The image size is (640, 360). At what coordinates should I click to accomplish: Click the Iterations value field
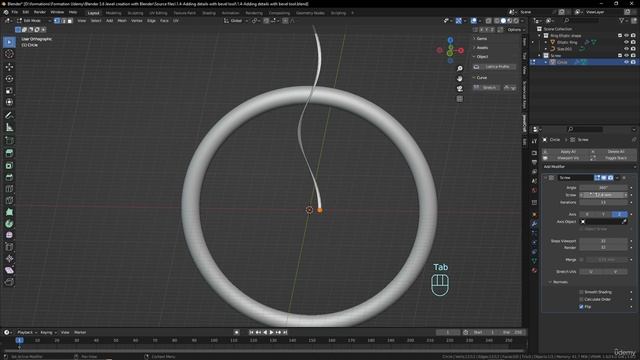603,202
